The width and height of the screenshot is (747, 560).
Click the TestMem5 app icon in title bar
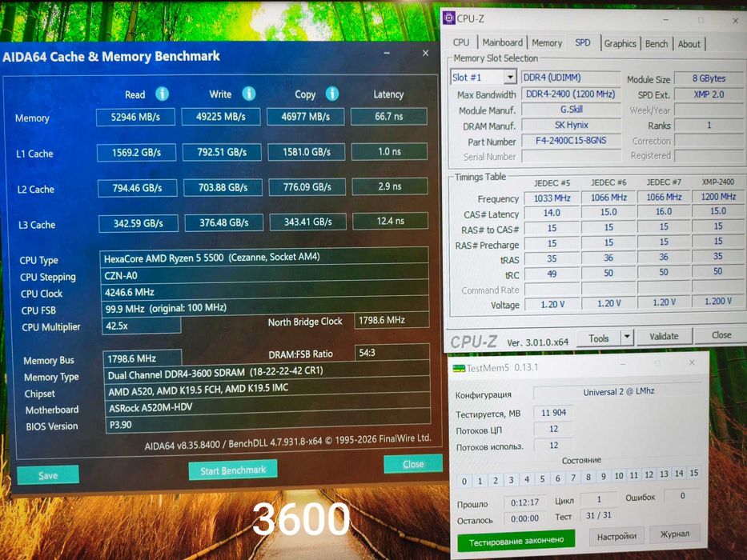459,368
